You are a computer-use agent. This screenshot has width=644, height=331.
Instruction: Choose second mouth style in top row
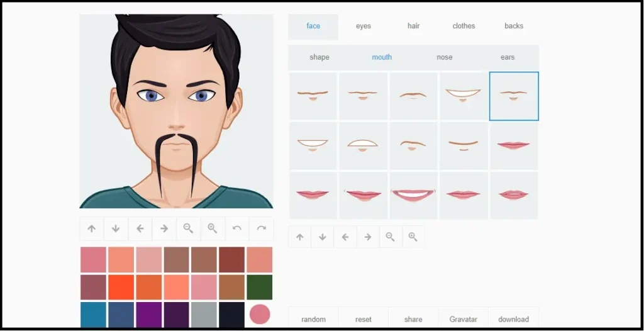pyautogui.click(x=363, y=96)
